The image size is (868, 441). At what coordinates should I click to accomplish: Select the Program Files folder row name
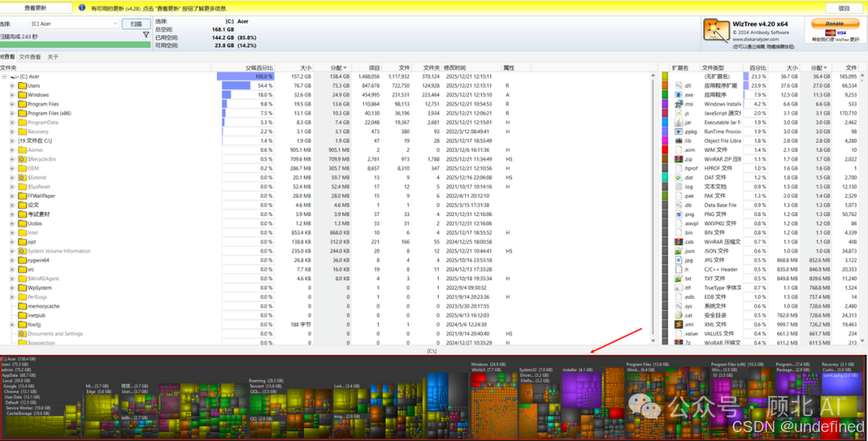(43, 104)
